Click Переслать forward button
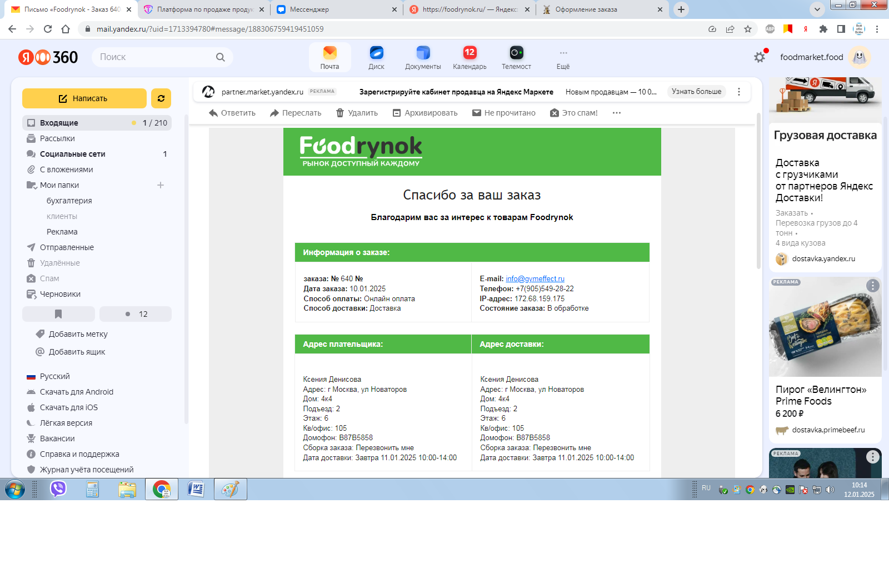The height and width of the screenshot is (588, 889). pos(296,113)
